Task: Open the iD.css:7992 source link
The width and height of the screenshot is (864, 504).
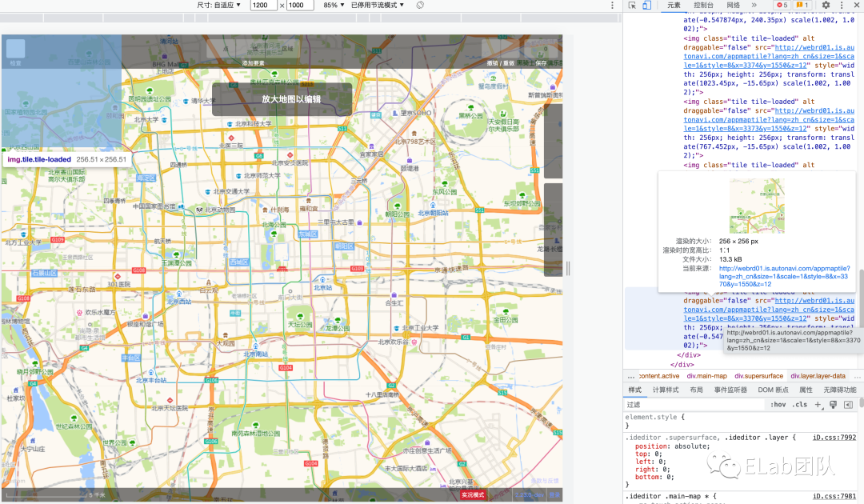Action: tap(834, 438)
